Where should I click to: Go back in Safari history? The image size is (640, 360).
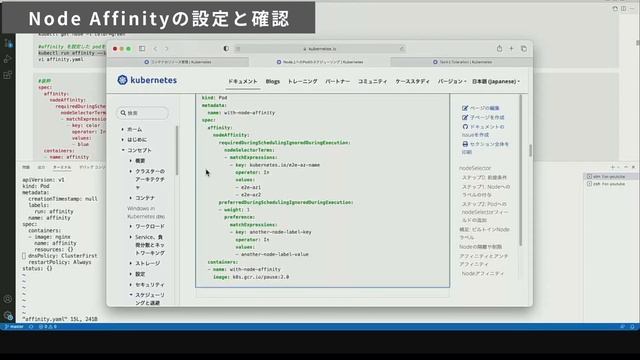click(156, 49)
